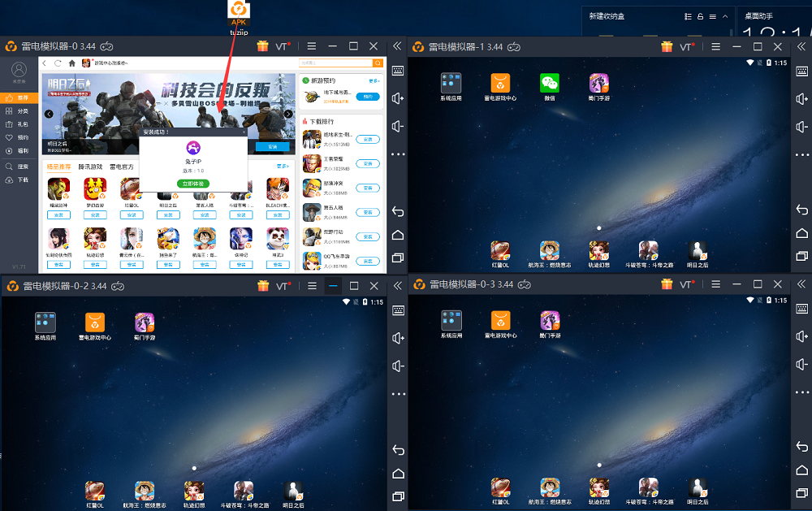Screen dimensions: 812x511
Task: Install QQ飞车手游 from download ranking
Action: [368, 262]
